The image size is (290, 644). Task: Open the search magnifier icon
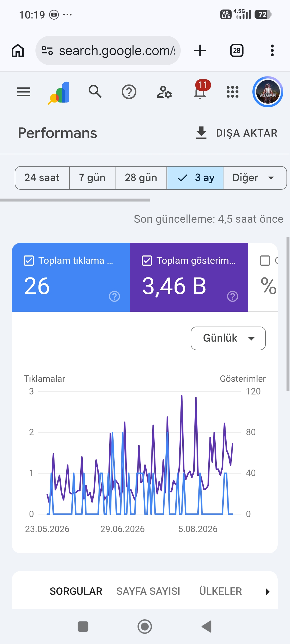point(95,92)
